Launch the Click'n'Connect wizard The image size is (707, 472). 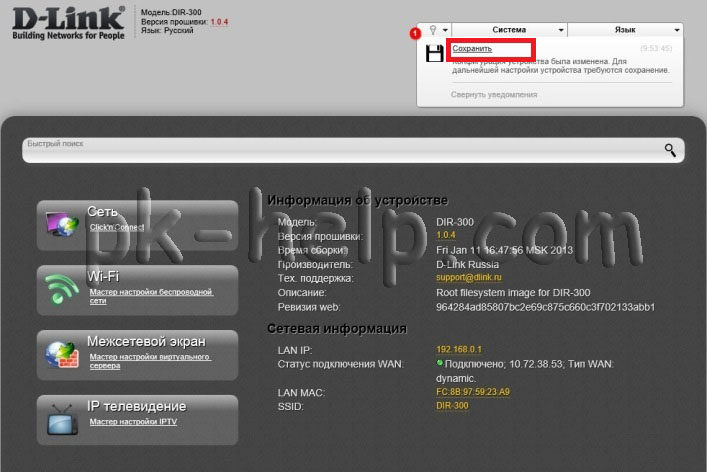(x=117, y=227)
